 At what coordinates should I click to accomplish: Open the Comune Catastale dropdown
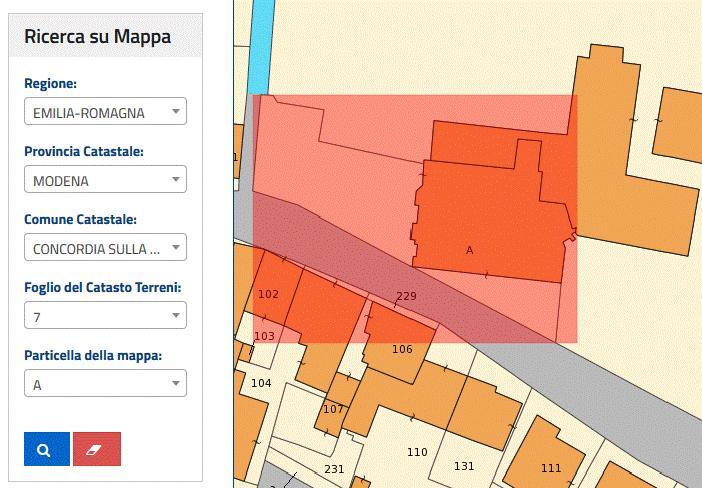coord(105,248)
